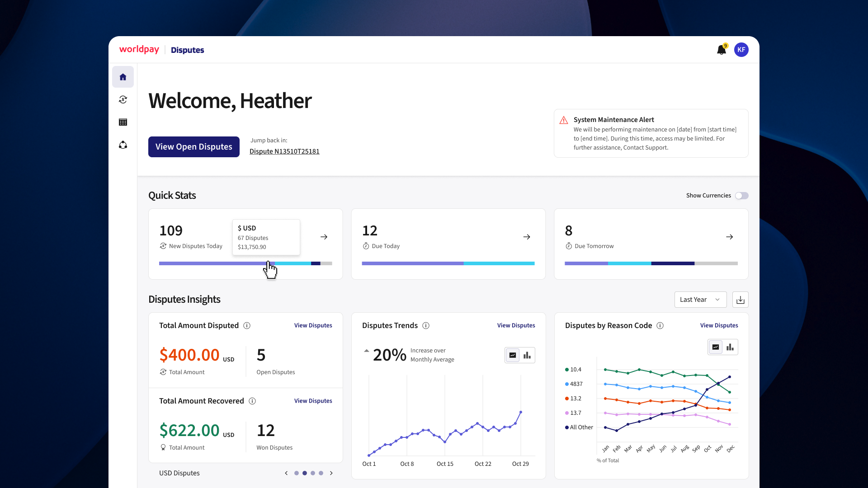Open Due Today card arrow

click(x=527, y=237)
